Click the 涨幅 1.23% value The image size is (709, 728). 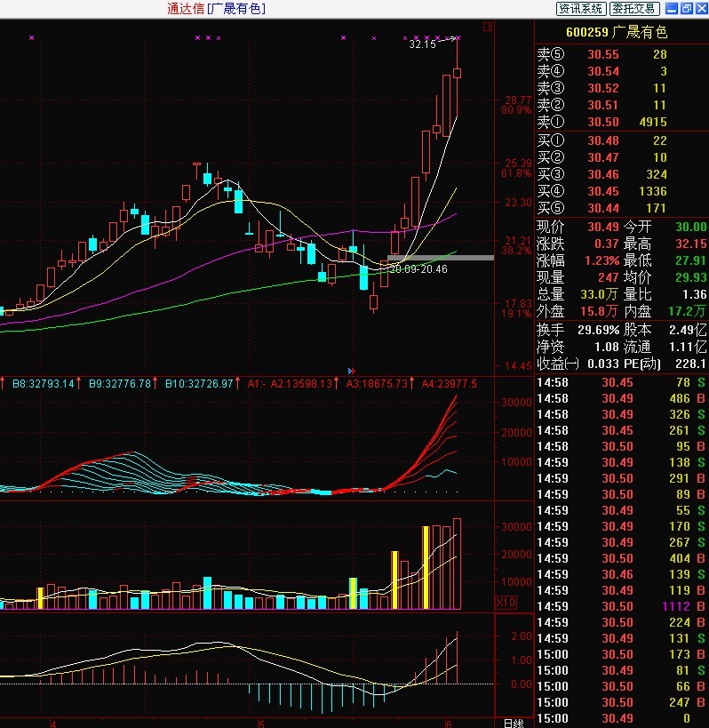(601, 260)
